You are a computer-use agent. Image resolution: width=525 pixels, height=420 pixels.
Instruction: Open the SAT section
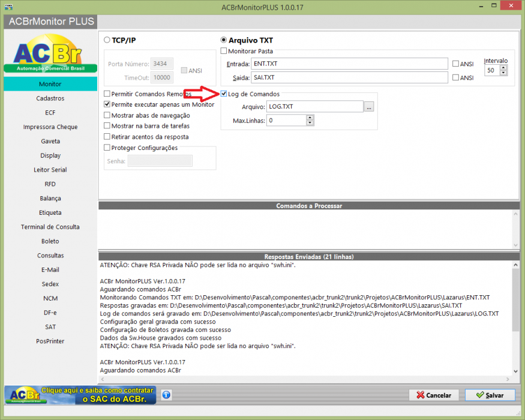[50, 327]
